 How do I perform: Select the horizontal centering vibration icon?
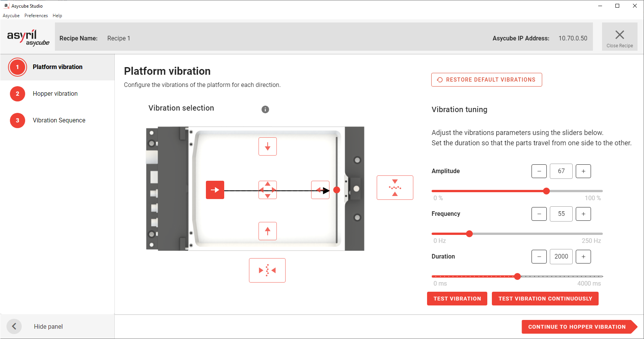[x=267, y=270]
